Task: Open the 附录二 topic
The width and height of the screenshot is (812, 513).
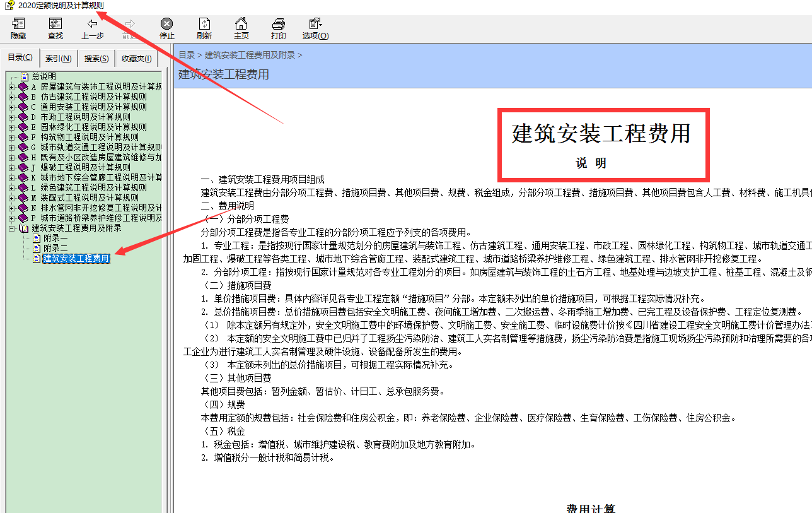Action: 55,249
